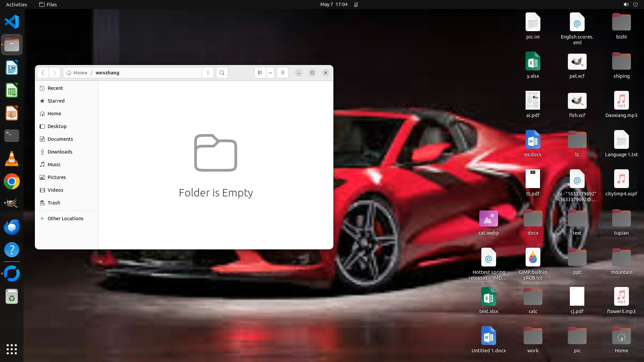Image resolution: width=644 pixels, height=362 pixels.
Task: Launch Visual Studio Code from dock
Action: click(x=12, y=22)
